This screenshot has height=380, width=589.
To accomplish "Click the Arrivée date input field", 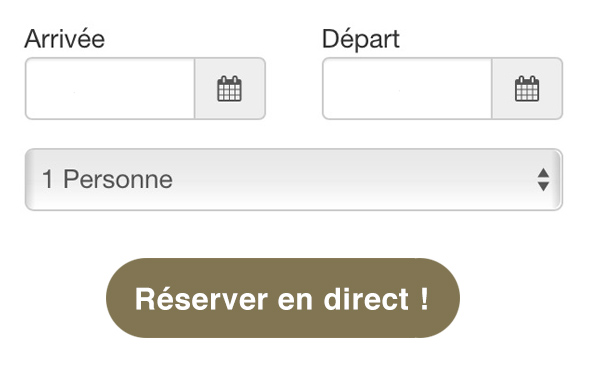I will [x=110, y=89].
